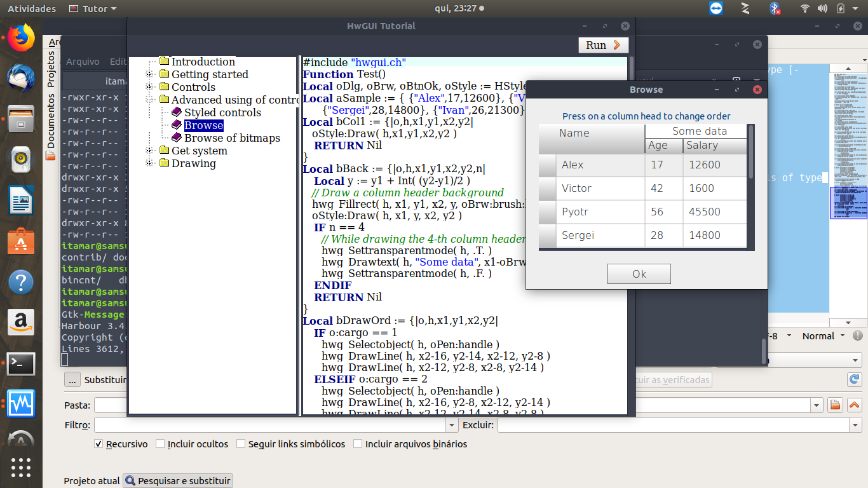Screen dimensions: 868x488
Task: Launch Firefox from the dock
Action: click(x=21, y=38)
